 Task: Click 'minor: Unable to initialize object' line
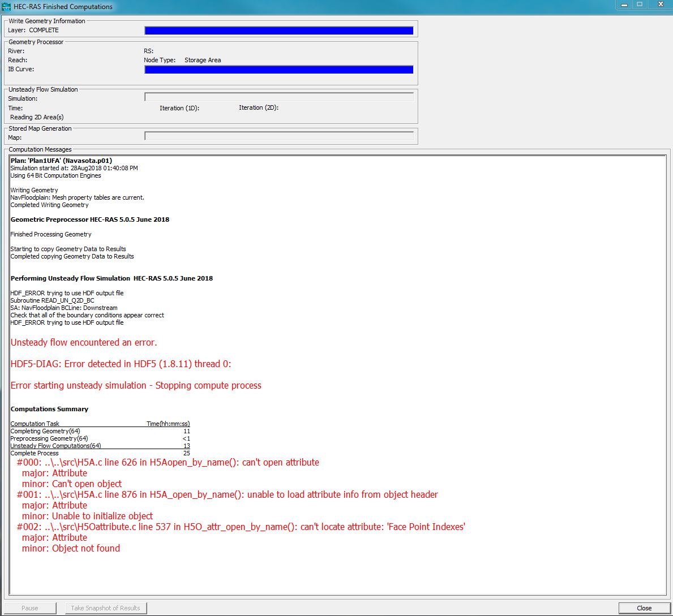[x=87, y=516]
